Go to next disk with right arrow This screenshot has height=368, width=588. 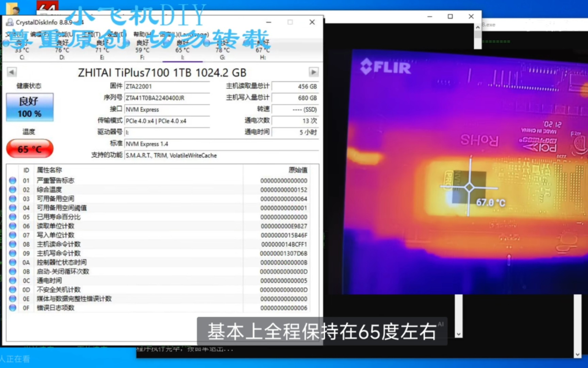[x=313, y=72]
